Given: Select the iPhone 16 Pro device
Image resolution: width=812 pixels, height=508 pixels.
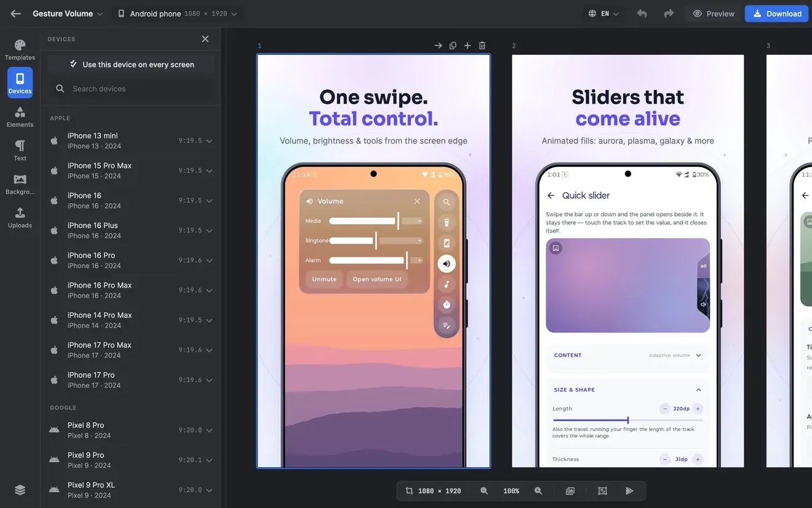Looking at the screenshot, I should [130, 260].
